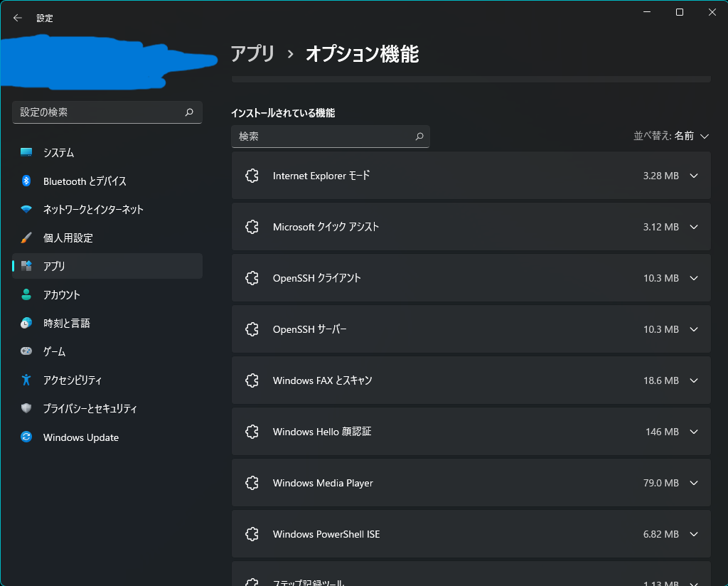Click the Bluetooth icon in the sidebar
Viewport: 728px width, 586px height.
coord(26,181)
